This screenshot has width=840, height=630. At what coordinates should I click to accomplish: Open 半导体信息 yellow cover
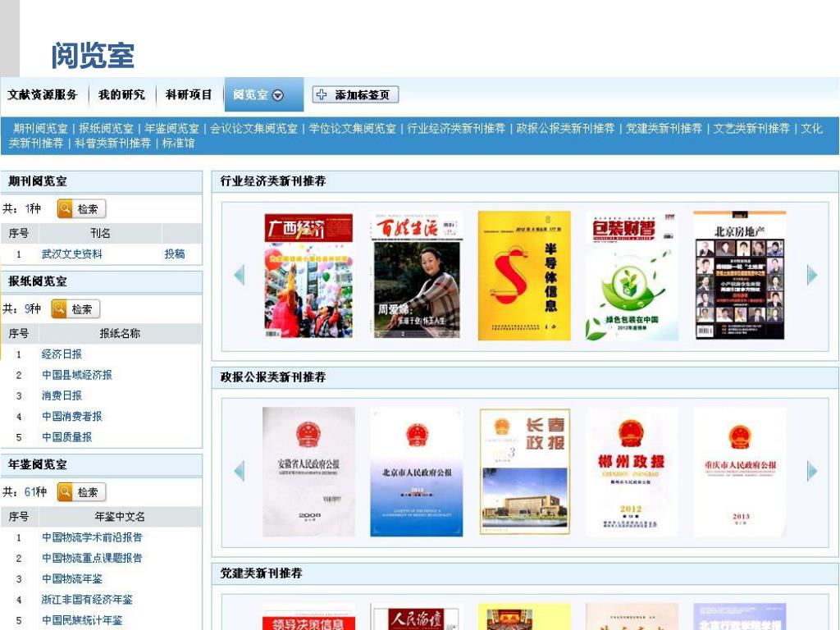524,276
